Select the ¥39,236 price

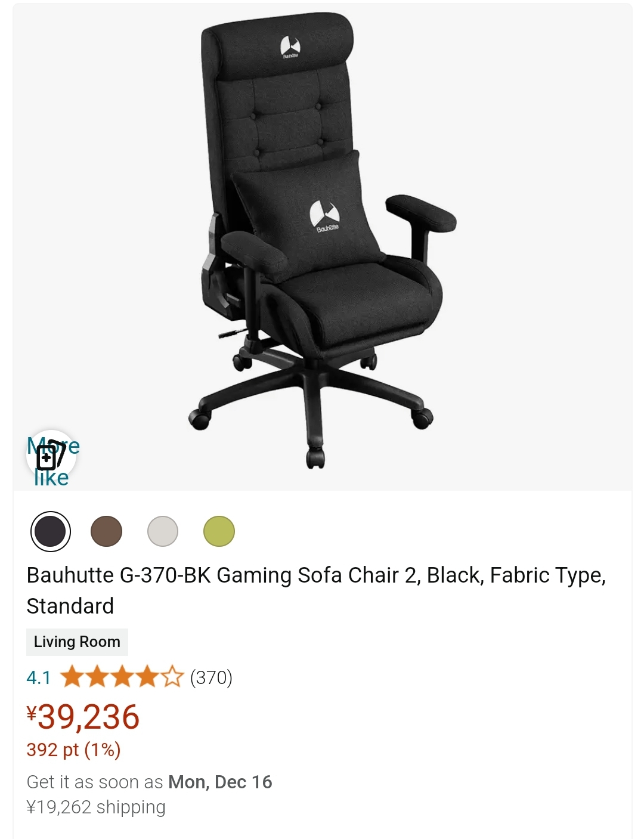coord(83,717)
